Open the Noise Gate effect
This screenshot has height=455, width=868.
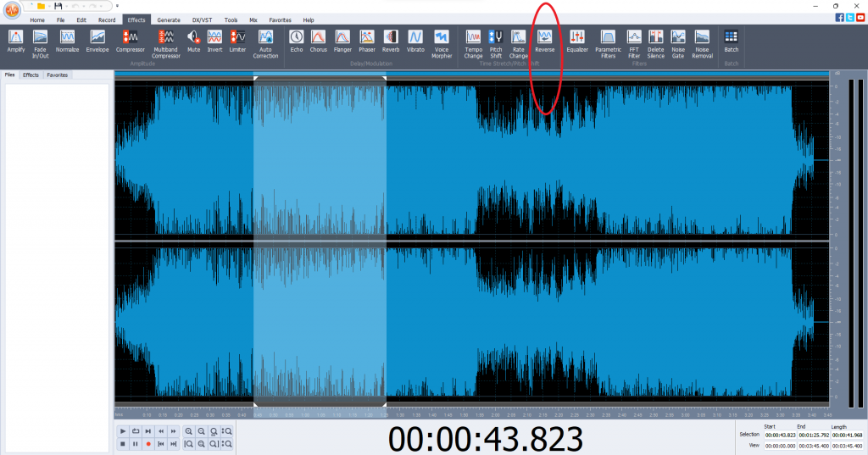(678, 44)
